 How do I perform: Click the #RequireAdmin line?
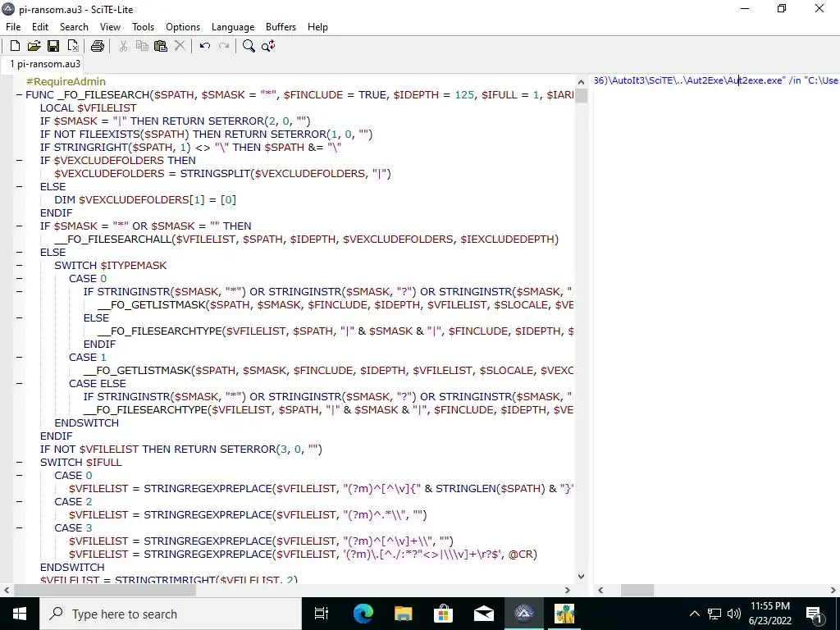pyautogui.click(x=66, y=81)
